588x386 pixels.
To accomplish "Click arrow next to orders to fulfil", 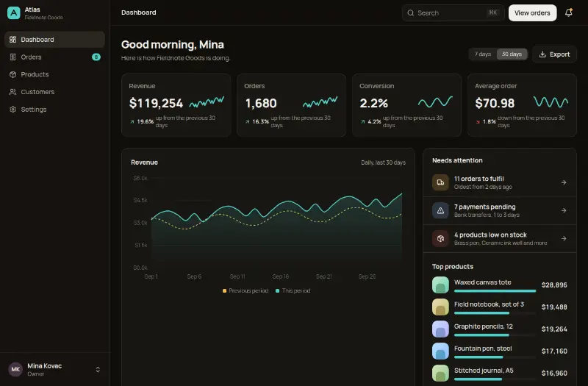I will coord(564,182).
